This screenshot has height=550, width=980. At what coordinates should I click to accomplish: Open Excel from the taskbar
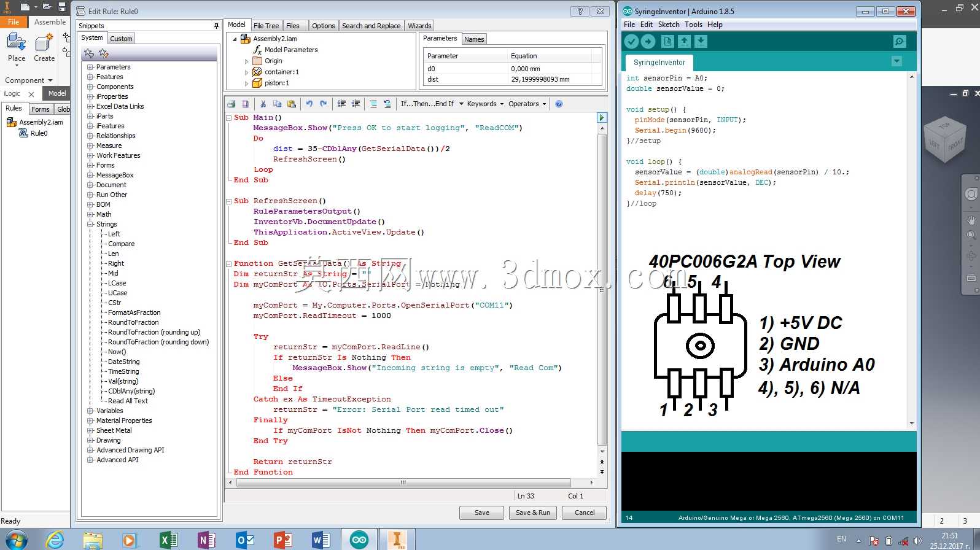tap(168, 540)
